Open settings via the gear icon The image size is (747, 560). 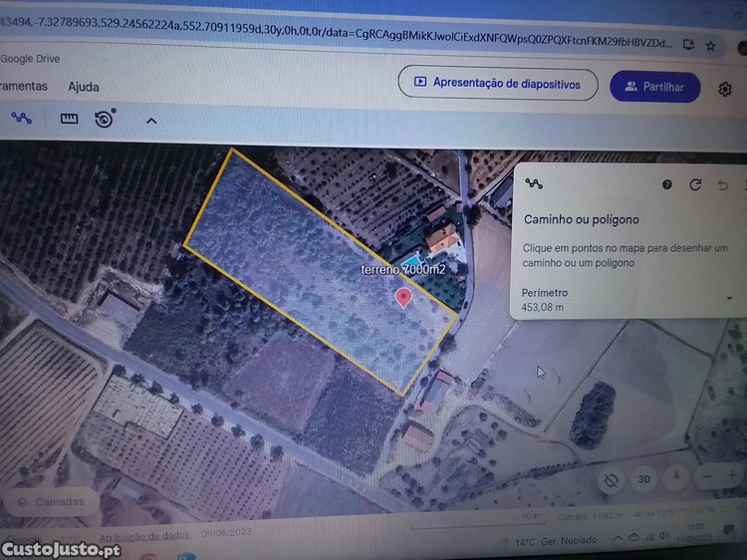point(725,89)
